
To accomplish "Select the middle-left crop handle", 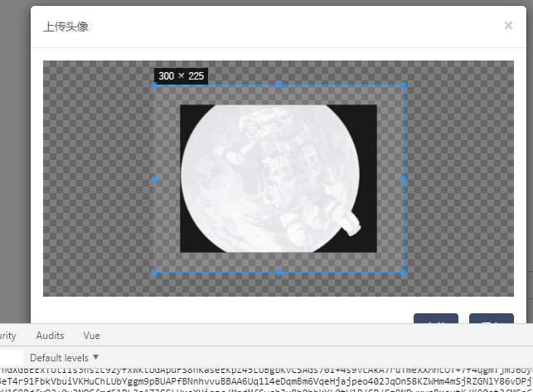I will pos(154,180).
